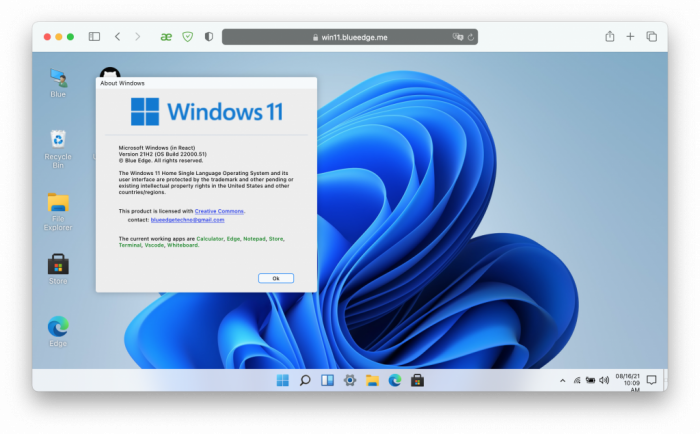Open a new Safari tab
The width and height of the screenshot is (700, 434).
(630, 37)
